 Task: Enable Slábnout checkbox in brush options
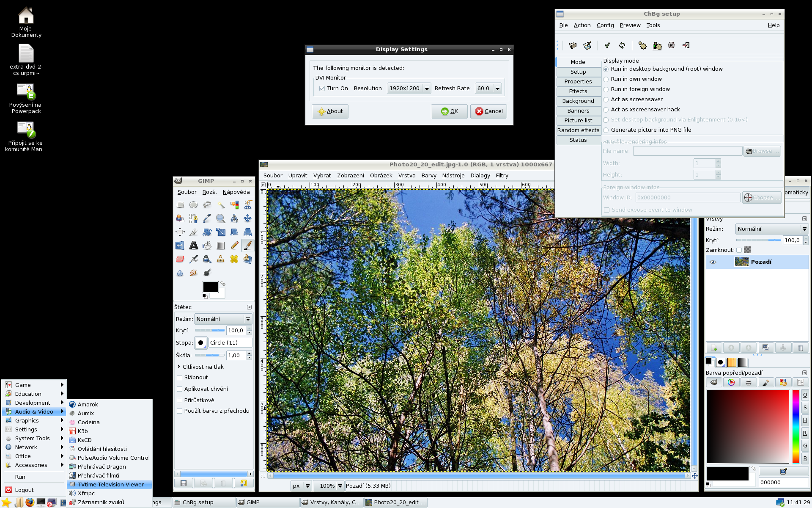(180, 378)
